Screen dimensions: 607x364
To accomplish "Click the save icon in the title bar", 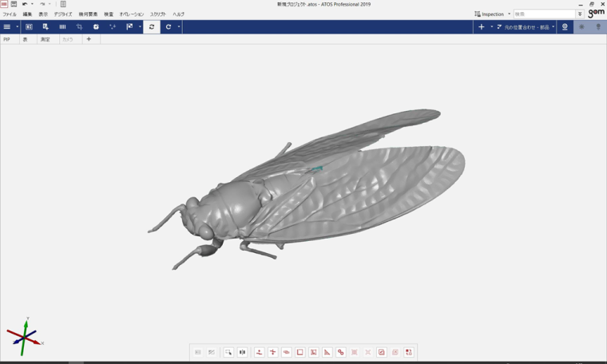I will pyautogui.click(x=14, y=4).
